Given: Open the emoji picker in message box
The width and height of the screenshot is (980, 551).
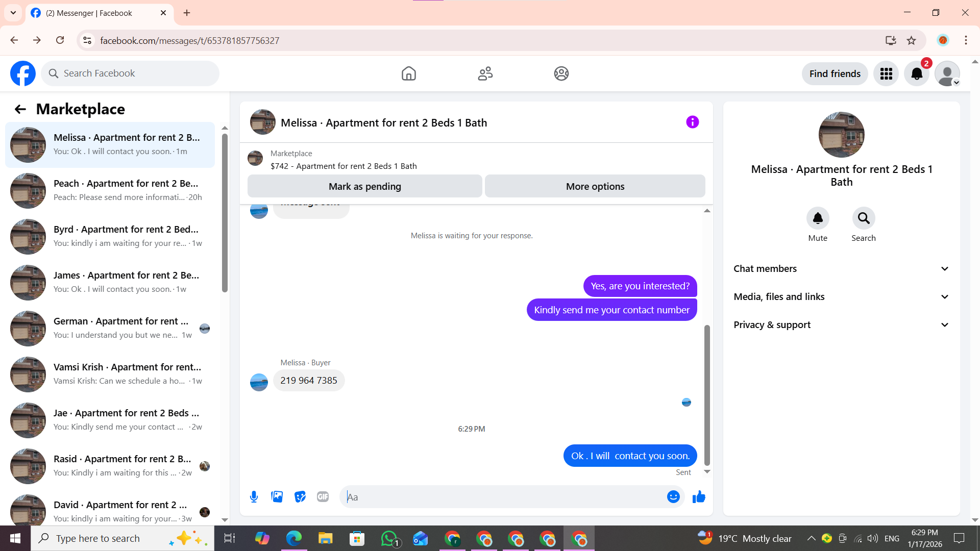Looking at the screenshot, I should pyautogui.click(x=673, y=496).
